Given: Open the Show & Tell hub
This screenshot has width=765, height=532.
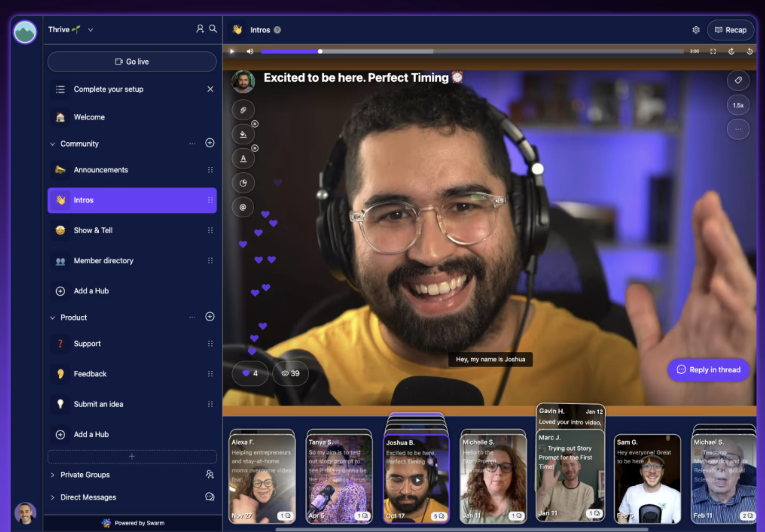Looking at the screenshot, I should click(93, 230).
